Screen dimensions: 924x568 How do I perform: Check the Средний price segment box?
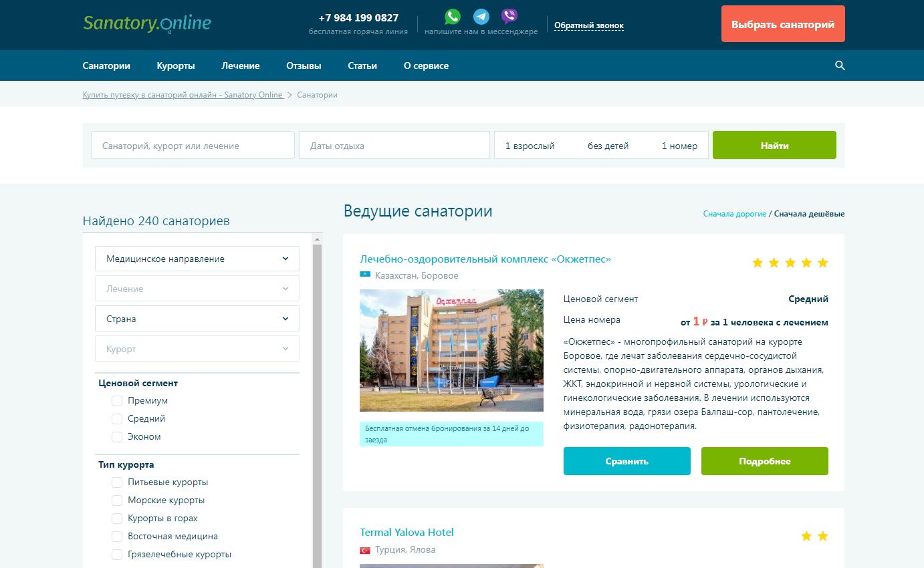click(x=117, y=419)
